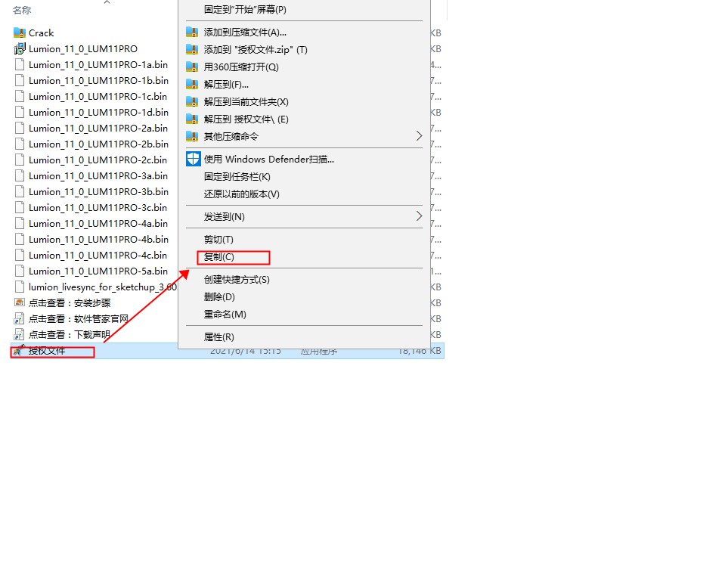Viewport: 728px width, 586px height.
Task: Click the 名称 column header
Action: click(22, 11)
